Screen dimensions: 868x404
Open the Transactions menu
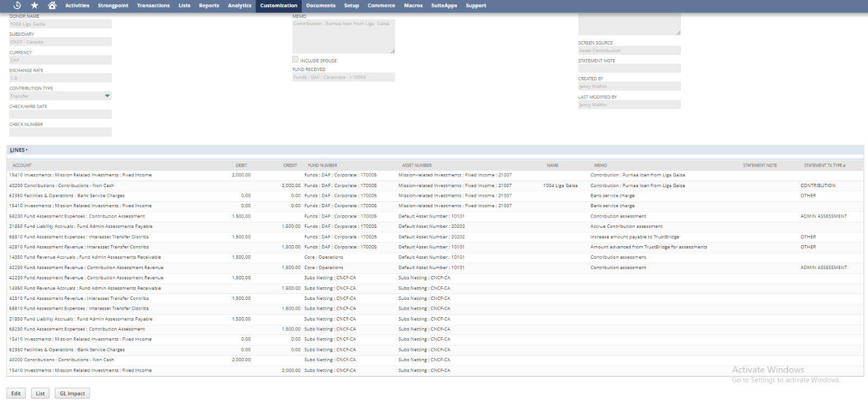153,5
